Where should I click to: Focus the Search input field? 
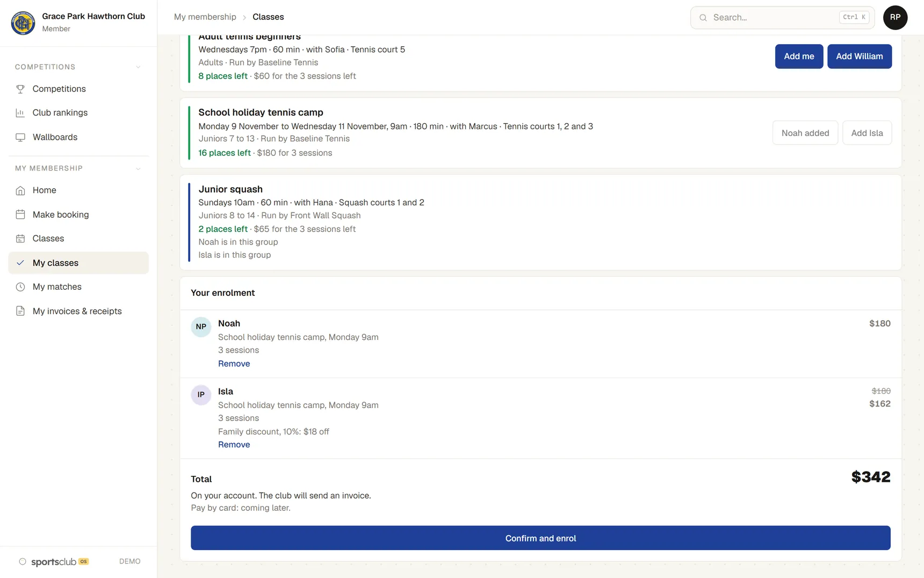782,18
